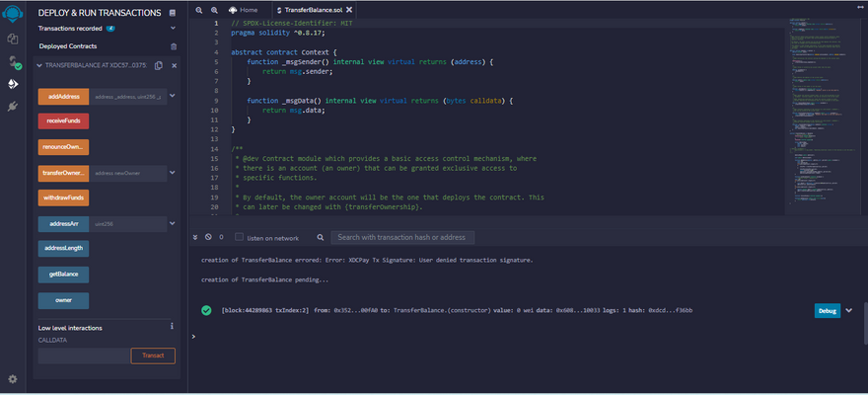Open the Plugin Manager plug icon
Viewport: 868px width, 395px height.
tap(14, 106)
